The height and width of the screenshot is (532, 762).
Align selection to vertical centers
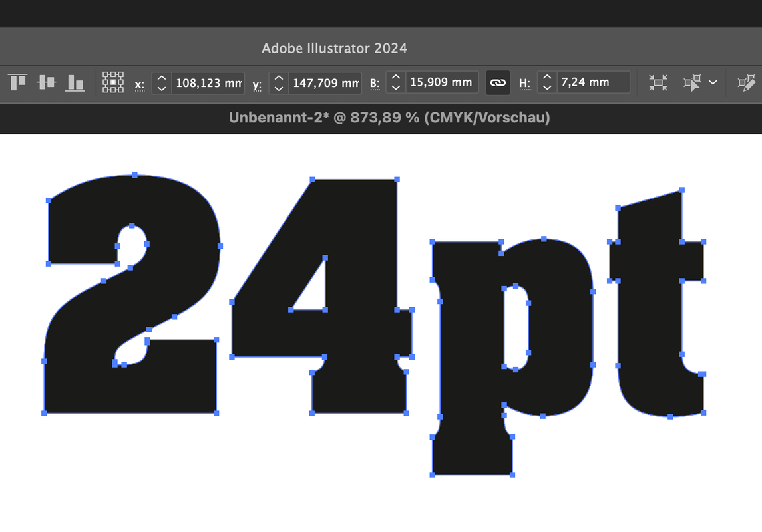point(46,82)
